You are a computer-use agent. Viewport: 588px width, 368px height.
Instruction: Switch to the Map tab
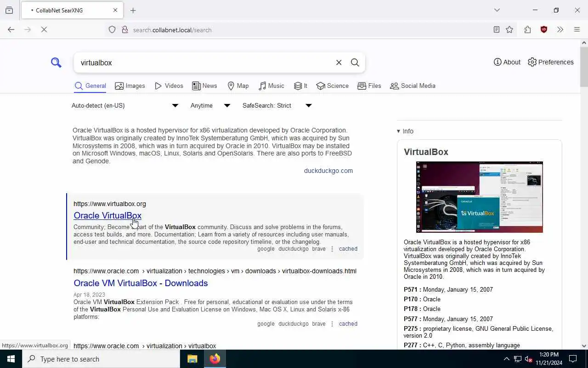(238, 86)
